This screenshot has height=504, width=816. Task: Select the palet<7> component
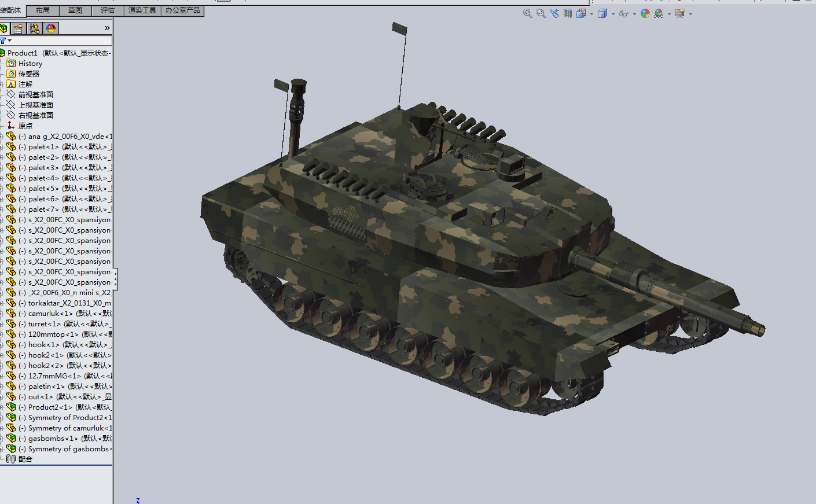coord(59,209)
